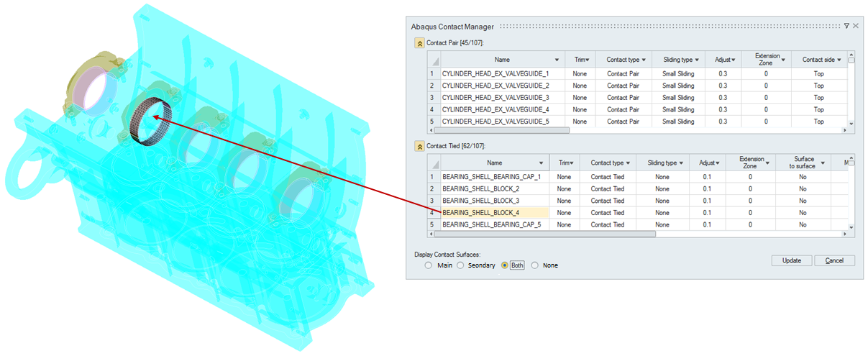Choose None for Display Contact Surfaces

tap(534, 265)
